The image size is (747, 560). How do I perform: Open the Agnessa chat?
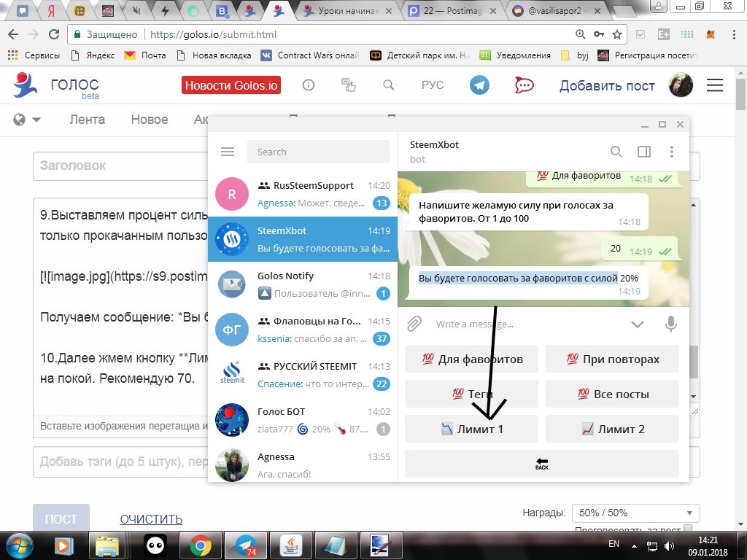click(x=303, y=463)
